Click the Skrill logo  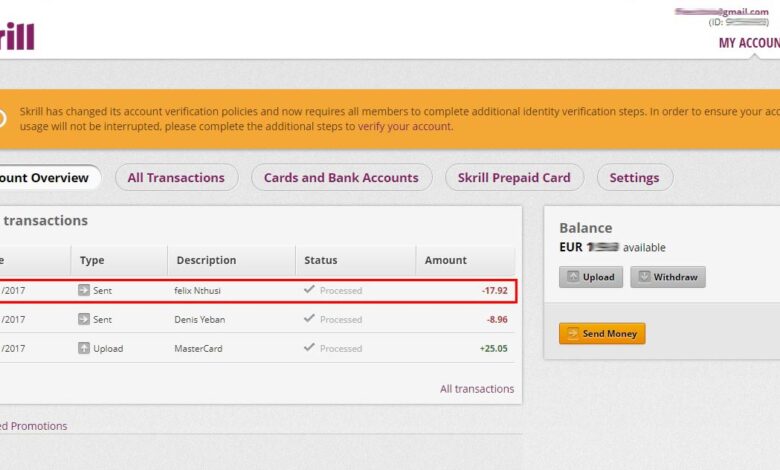point(17,37)
